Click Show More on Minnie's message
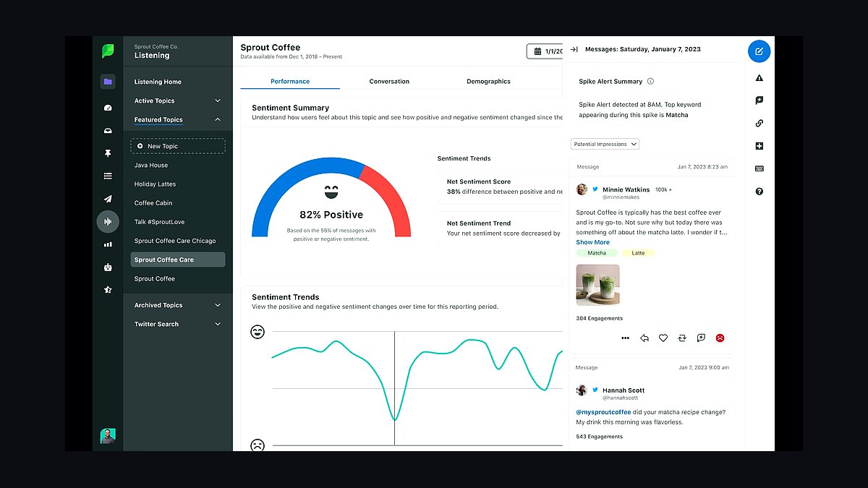 593,242
